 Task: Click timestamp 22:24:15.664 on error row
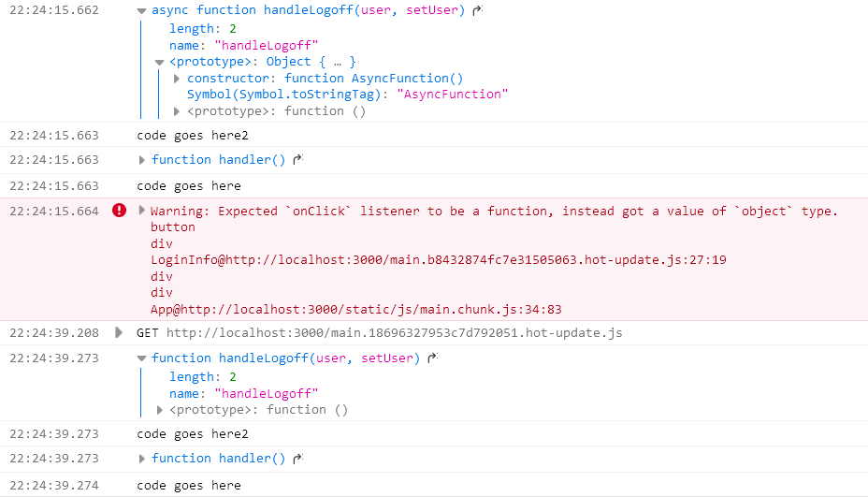pyautogui.click(x=54, y=212)
